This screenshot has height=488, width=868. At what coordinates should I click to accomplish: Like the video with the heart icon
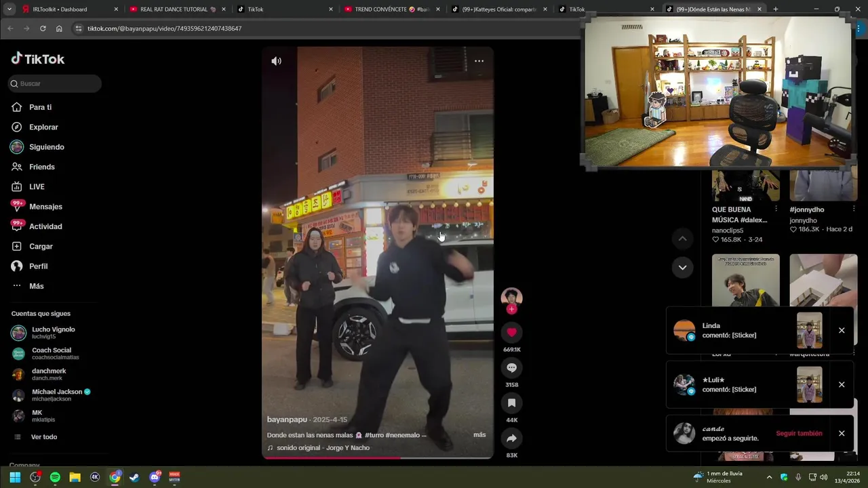click(x=511, y=332)
